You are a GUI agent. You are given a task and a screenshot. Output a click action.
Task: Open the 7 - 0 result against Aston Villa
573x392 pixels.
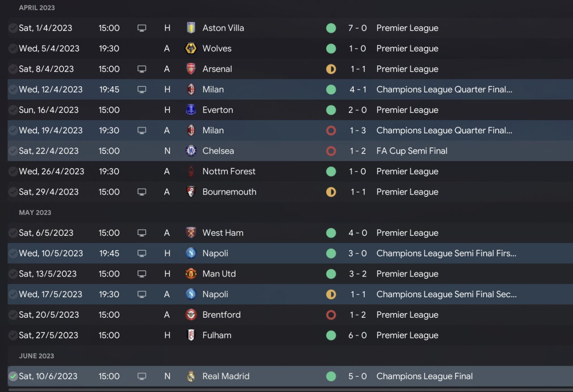[x=357, y=28]
